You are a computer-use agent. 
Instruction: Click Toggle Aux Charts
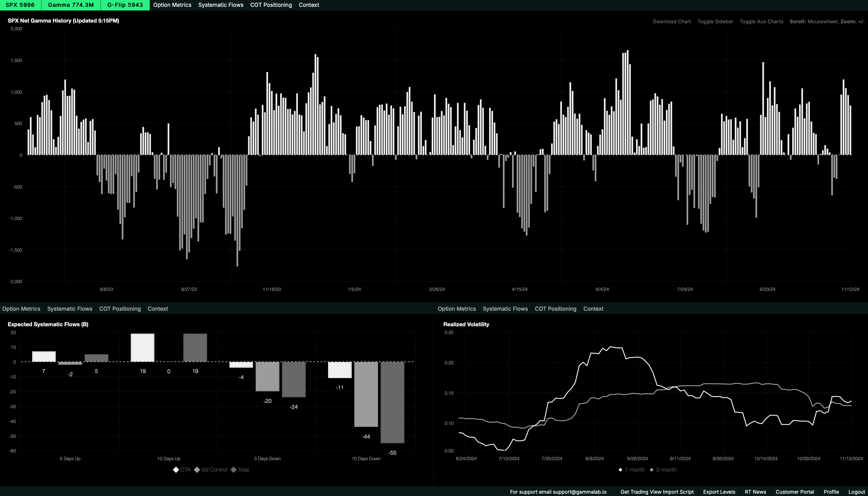coord(761,21)
